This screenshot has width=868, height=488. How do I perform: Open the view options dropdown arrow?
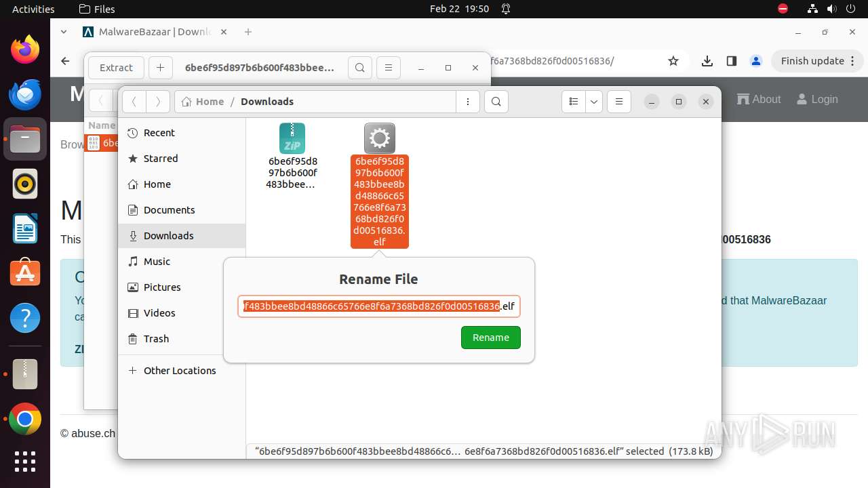pos(594,102)
